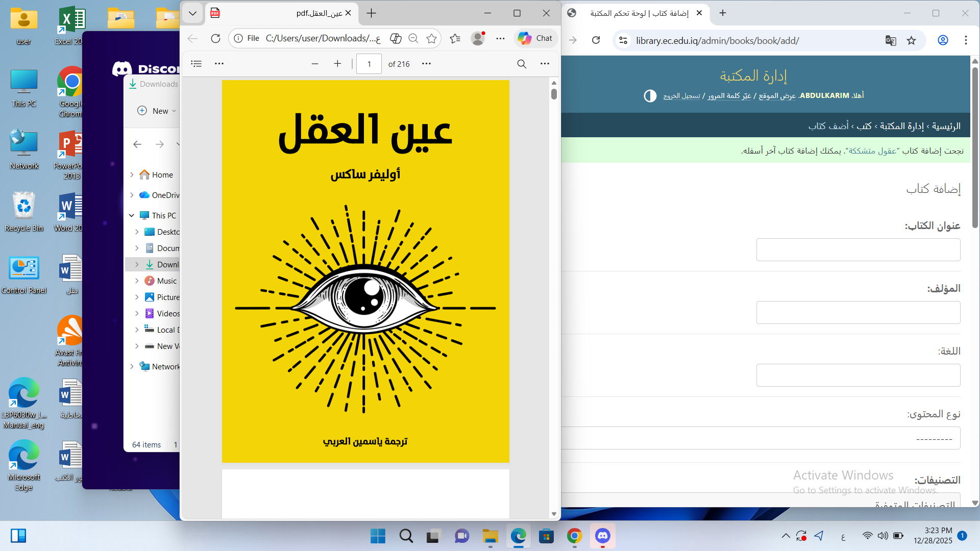Open Windows Start menu
Viewport: 980px width, 551px height.
(378, 536)
